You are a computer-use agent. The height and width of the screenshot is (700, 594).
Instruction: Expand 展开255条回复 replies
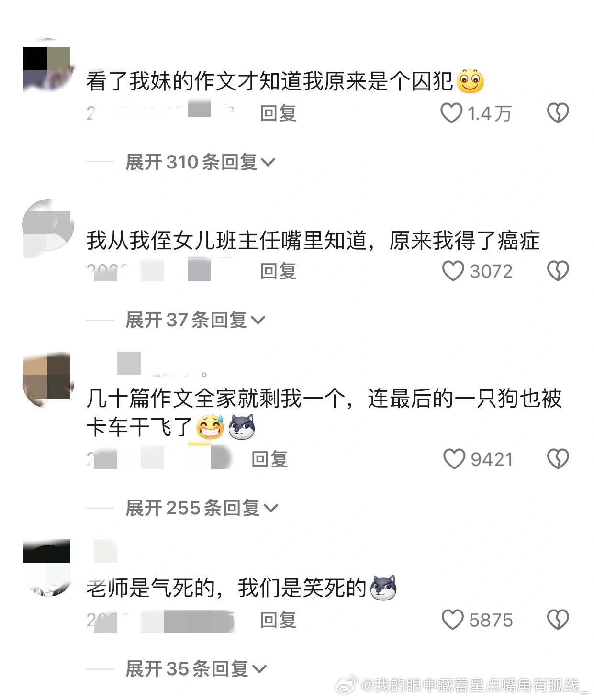[x=202, y=508]
